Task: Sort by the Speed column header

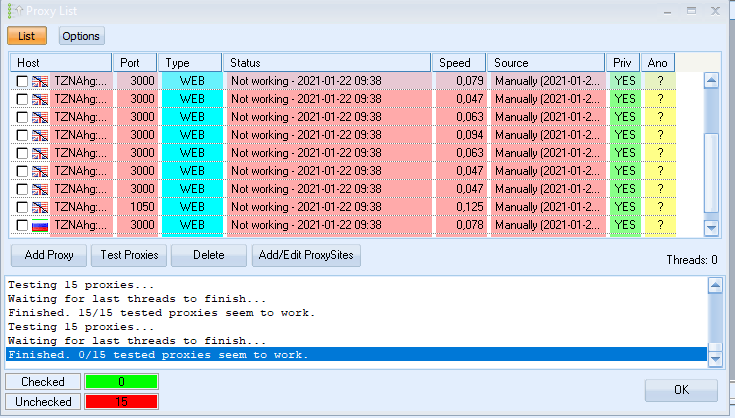Action: point(459,63)
